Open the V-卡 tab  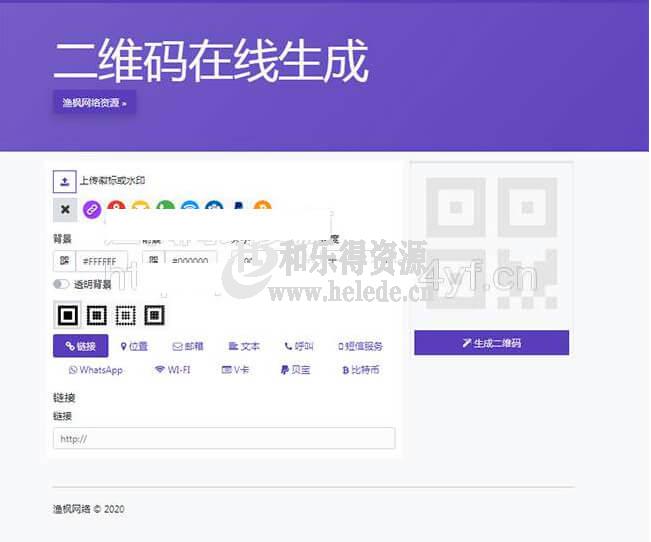point(235,370)
